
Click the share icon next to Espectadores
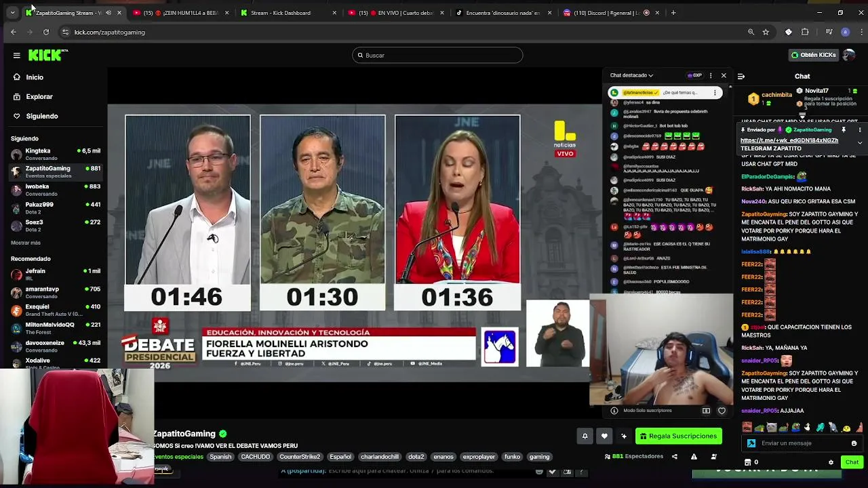pyautogui.click(x=674, y=457)
